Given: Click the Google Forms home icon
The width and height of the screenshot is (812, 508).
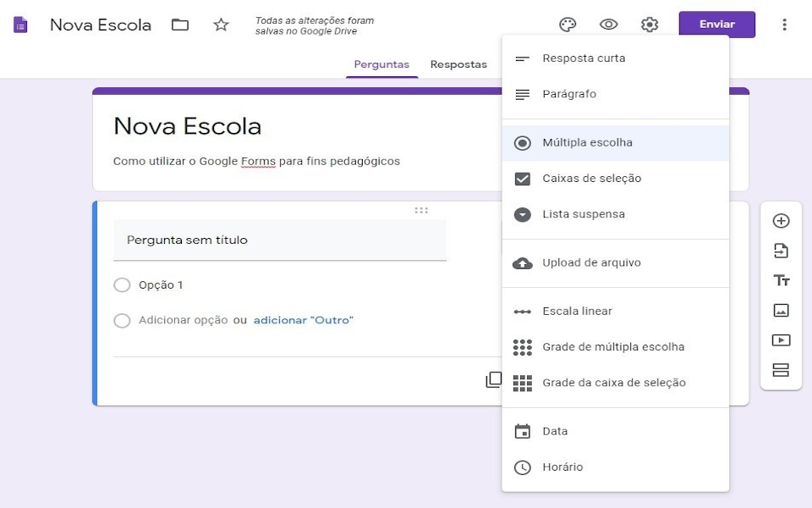Looking at the screenshot, I should (20, 25).
